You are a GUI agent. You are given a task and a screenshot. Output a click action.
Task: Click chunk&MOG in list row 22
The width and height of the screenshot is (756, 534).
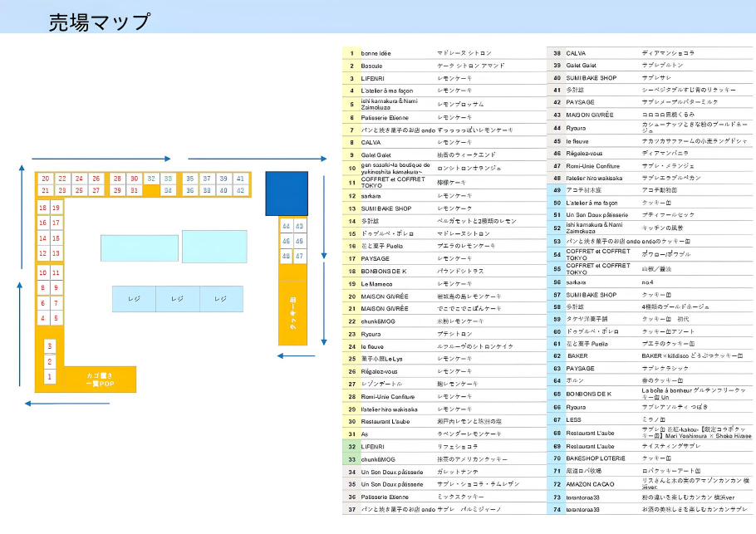tap(378, 321)
